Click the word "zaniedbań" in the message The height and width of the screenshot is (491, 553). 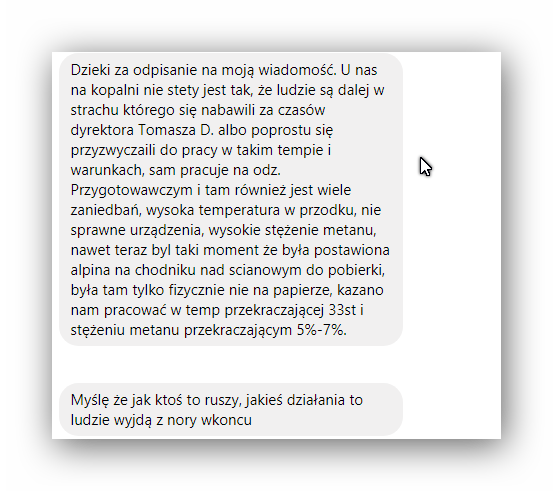pyautogui.click(x=106, y=210)
